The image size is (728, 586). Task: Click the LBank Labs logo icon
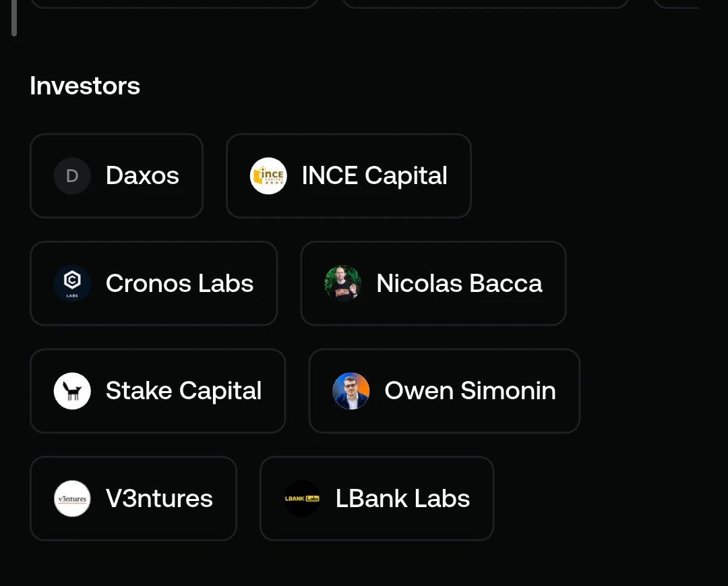(302, 499)
